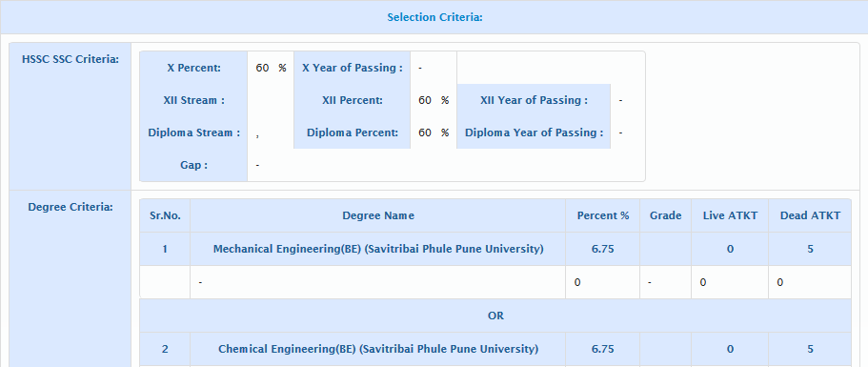Screen dimensions: 868x367
Task: Click Diploma Year of Passing label
Action: [x=534, y=133]
